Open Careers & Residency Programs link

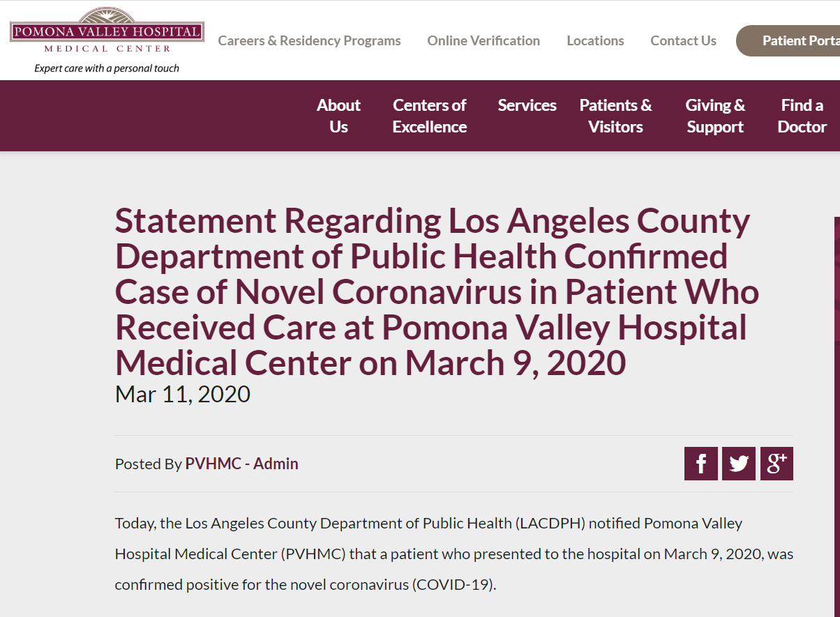[x=309, y=40]
